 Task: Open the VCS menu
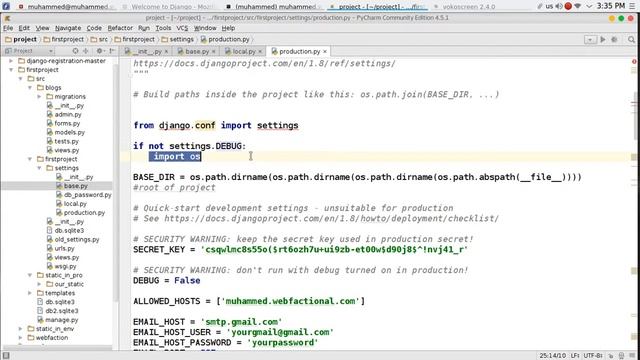click(x=182, y=28)
